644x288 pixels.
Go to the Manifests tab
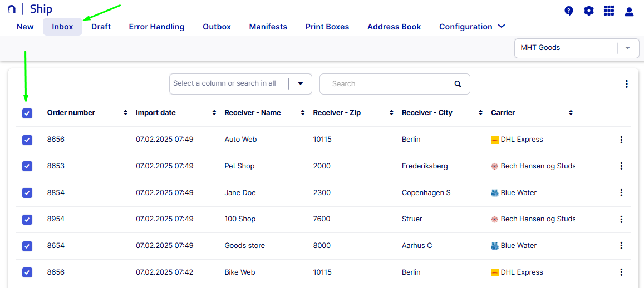(268, 27)
